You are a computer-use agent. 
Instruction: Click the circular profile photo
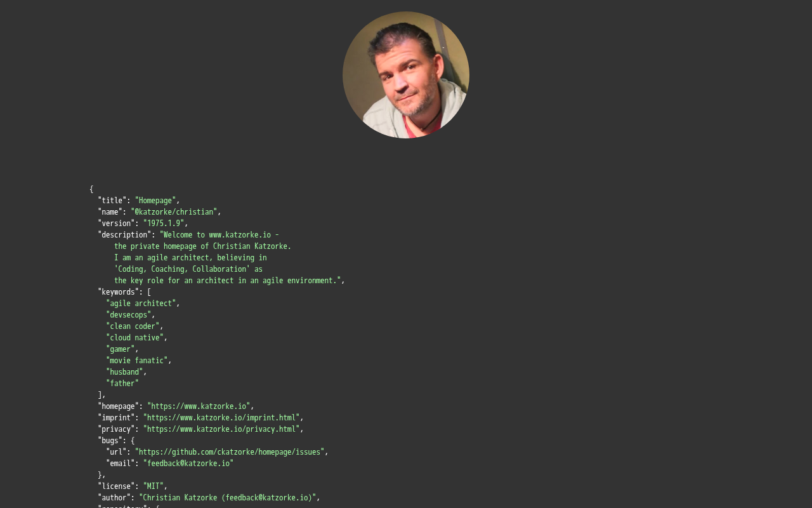click(x=406, y=75)
